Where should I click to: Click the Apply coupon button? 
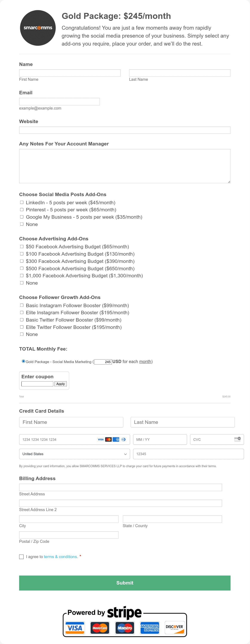pyautogui.click(x=60, y=384)
